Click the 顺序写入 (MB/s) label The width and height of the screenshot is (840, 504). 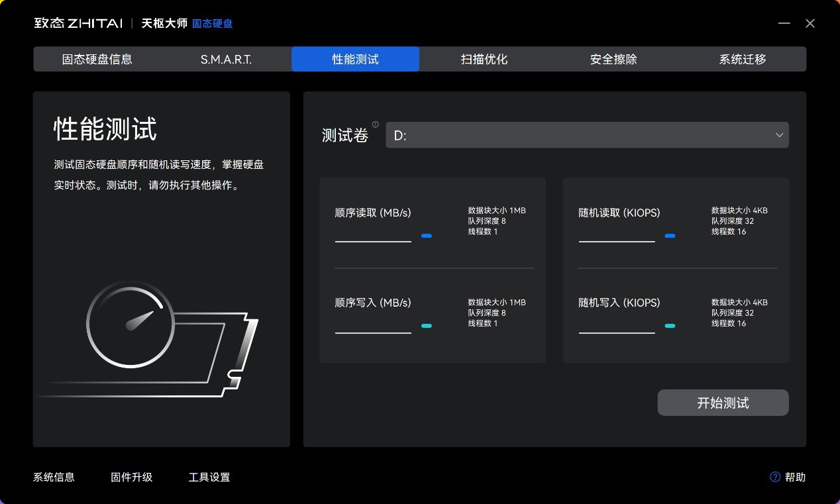coord(373,303)
